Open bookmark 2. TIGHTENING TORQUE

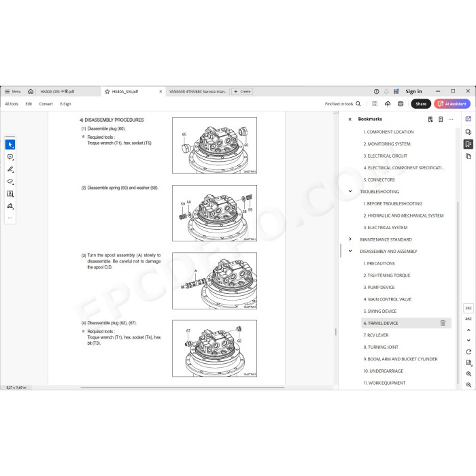point(387,275)
